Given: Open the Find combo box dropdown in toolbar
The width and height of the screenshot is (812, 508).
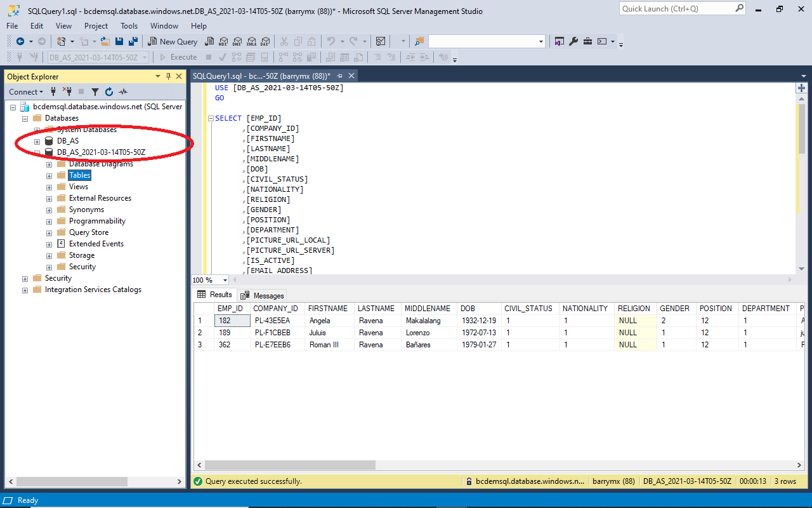Looking at the screenshot, I should 541,41.
